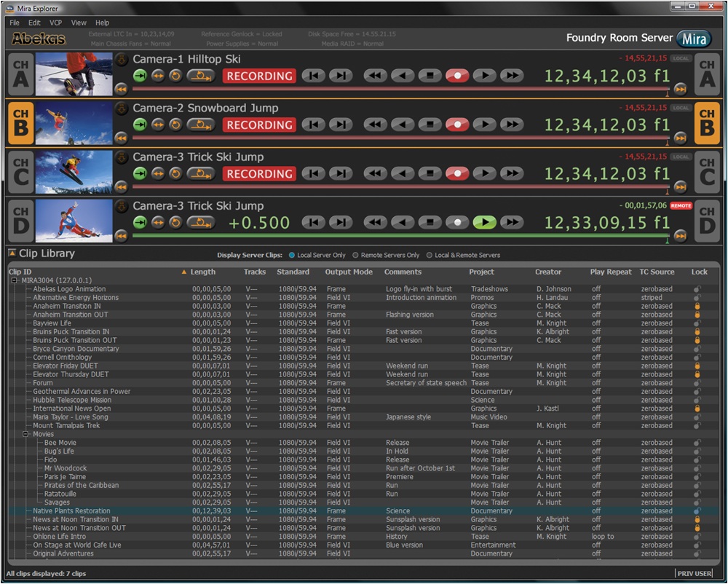The image size is (728, 584).
Task: Click the load clip arrow on channel B
Action: click(x=121, y=109)
